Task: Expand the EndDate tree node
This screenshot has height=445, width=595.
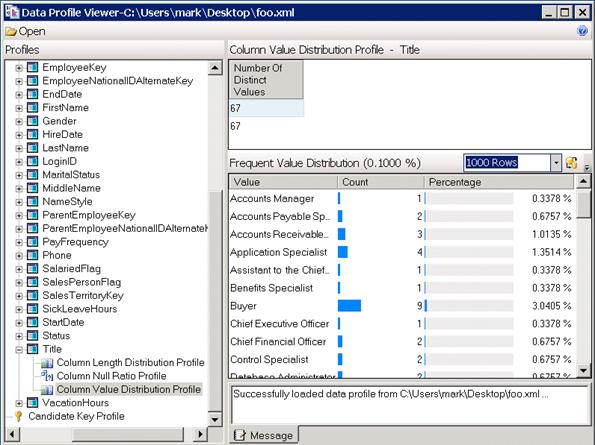Action: coord(19,94)
